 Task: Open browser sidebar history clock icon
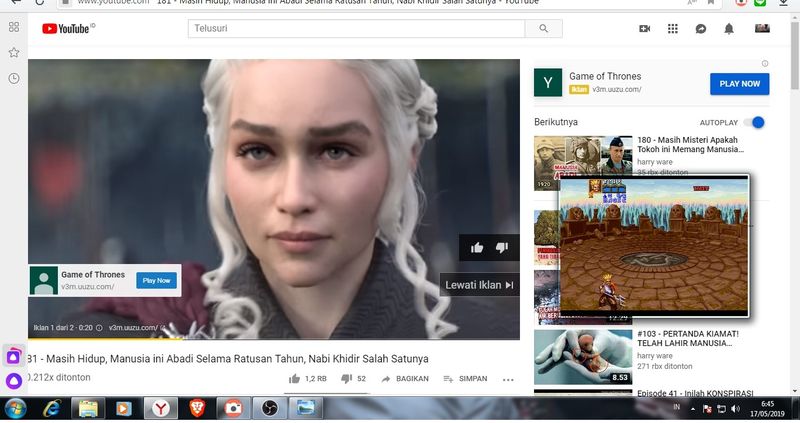coord(14,79)
